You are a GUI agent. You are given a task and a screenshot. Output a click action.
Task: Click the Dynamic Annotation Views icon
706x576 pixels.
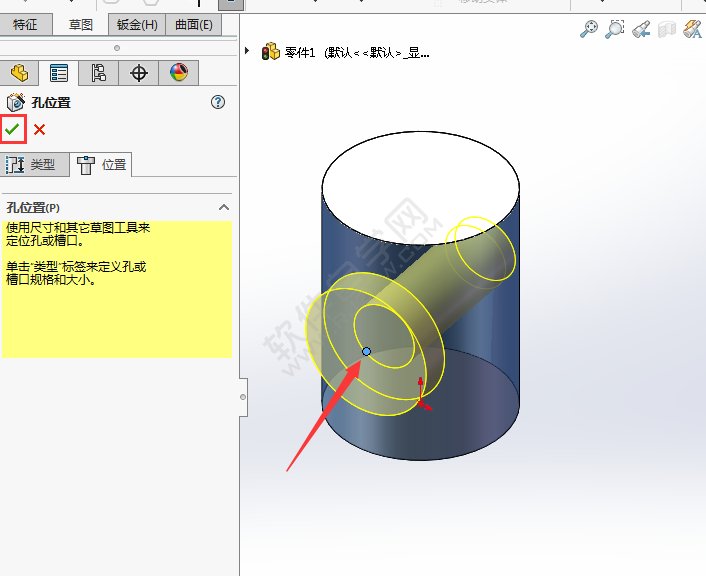692,29
